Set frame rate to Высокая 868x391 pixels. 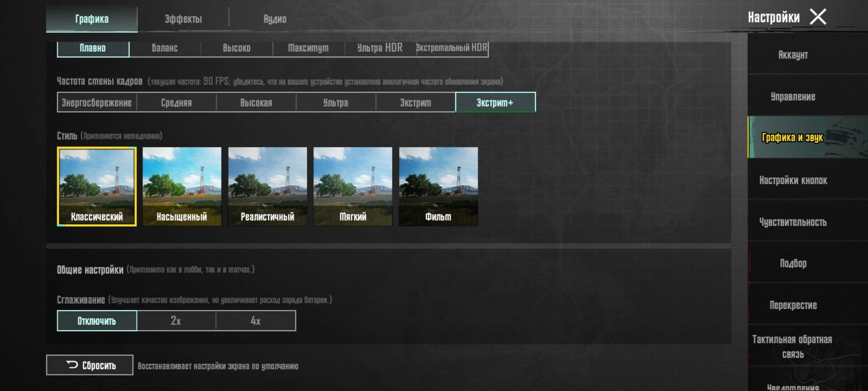[256, 102]
